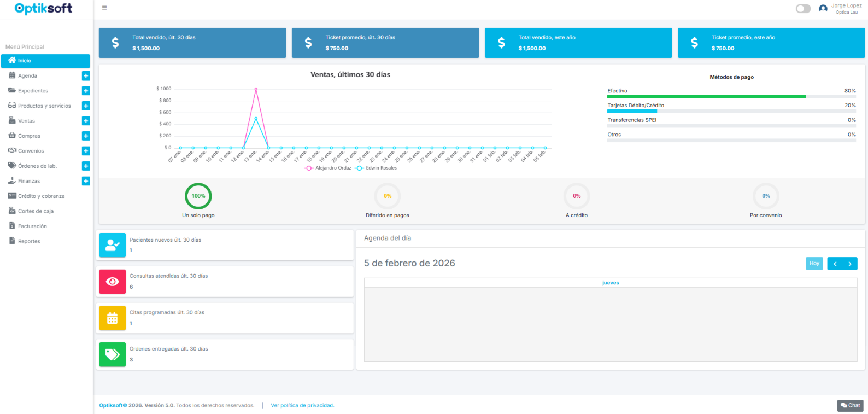Click the hamburger menu icon
868x414 pixels.
[104, 8]
